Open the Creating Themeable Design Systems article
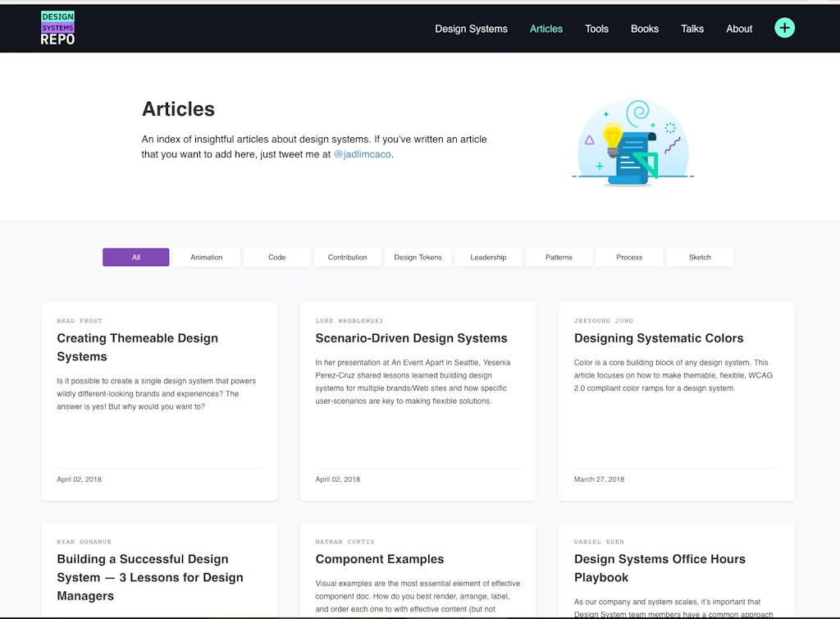The image size is (840, 619). pos(137,346)
